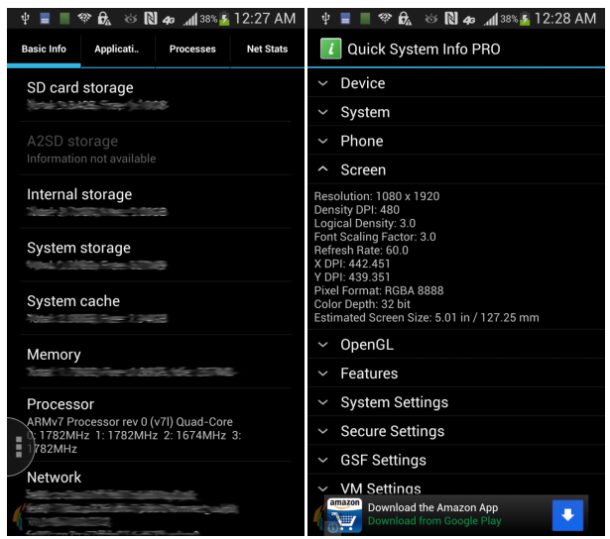Viewport: 610px width, 539px height.
Task: Expand the System section
Action: [x=364, y=112]
